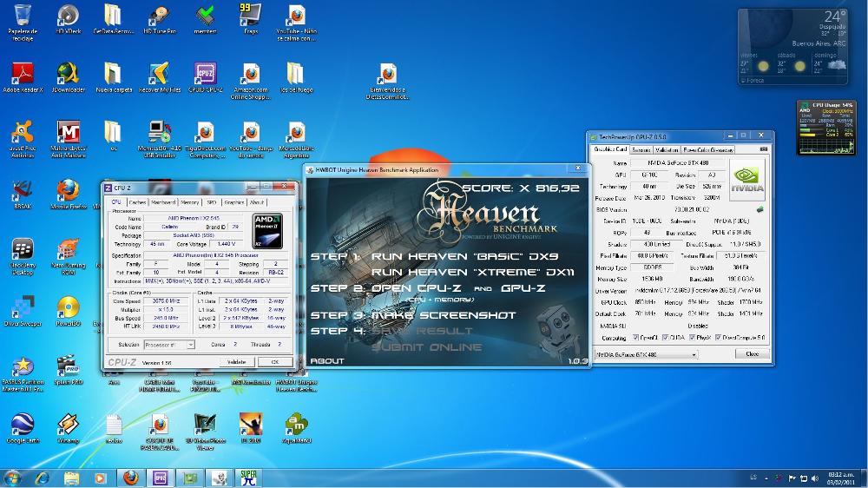Launch JDownloader from the desktop

click(68, 77)
